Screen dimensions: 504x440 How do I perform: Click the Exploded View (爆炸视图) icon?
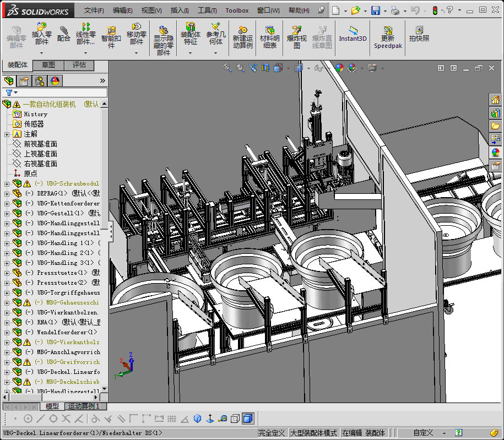pyautogui.click(x=296, y=34)
